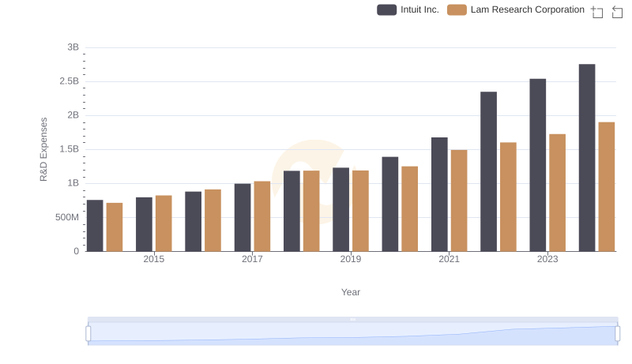
Task: Click the left handle of the zoom slider
Action: click(x=88, y=334)
